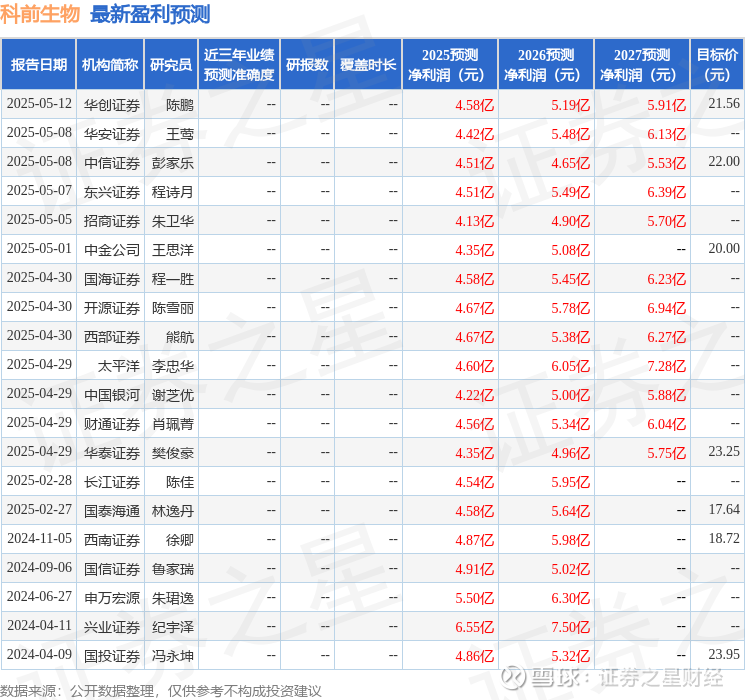Select the 近三年业绩预测准确度 column header

tap(239, 64)
